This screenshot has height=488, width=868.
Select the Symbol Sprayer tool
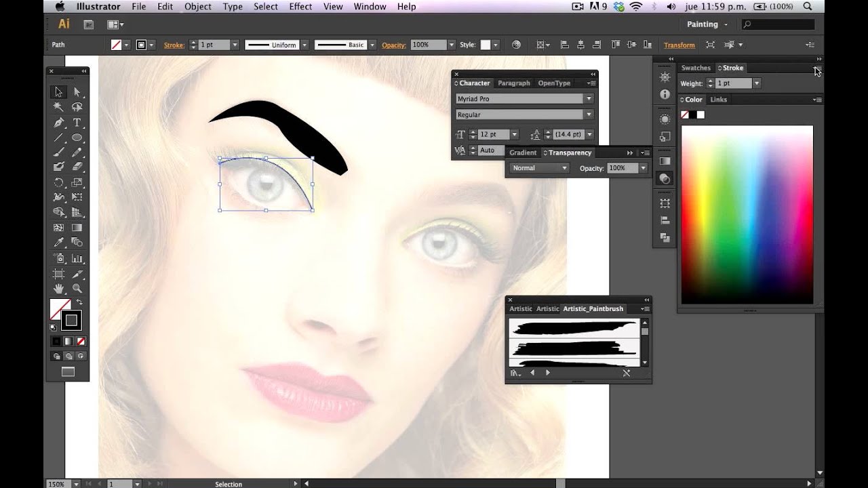(x=58, y=258)
